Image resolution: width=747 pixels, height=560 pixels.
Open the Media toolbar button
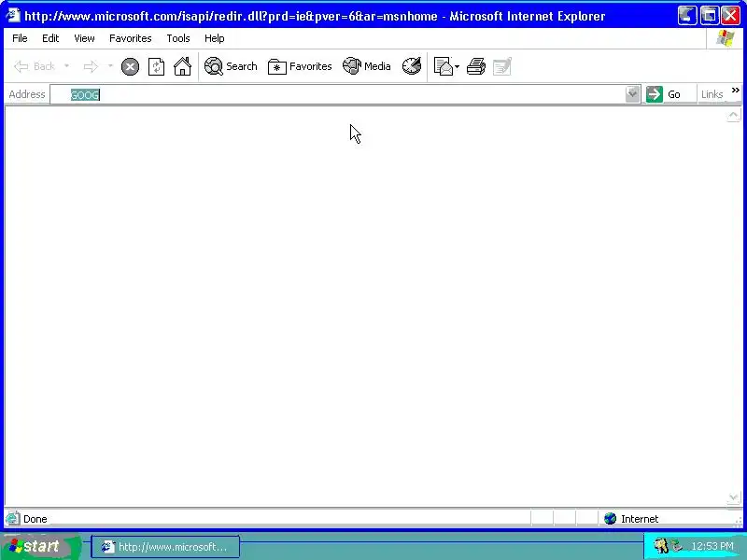pos(366,66)
